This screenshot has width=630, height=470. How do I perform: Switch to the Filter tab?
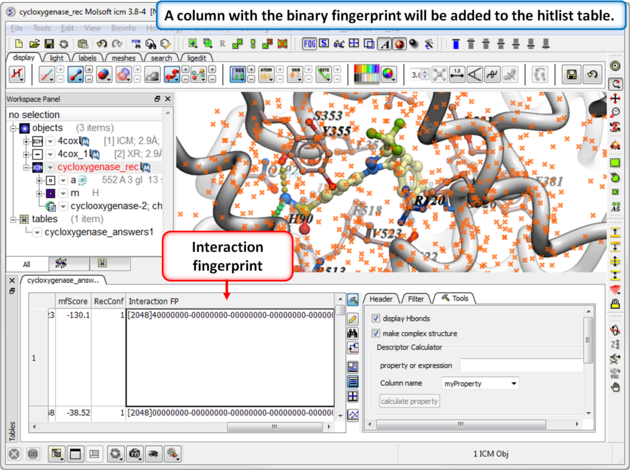(418, 298)
